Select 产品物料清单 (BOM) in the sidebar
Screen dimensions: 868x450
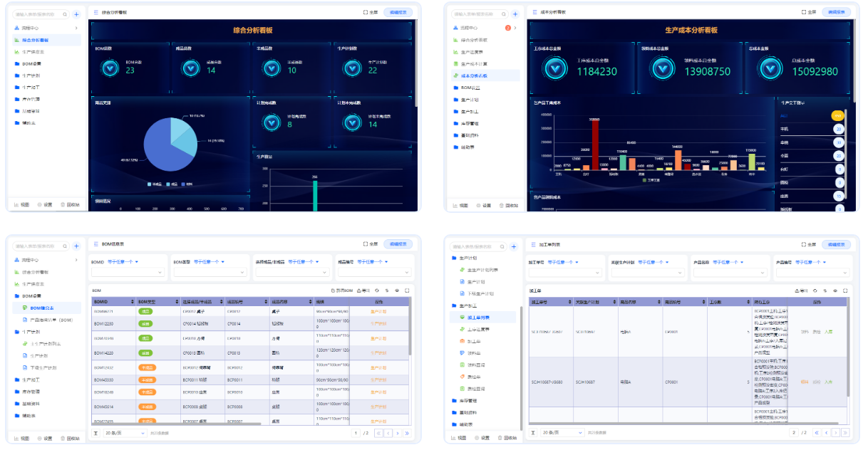(51, 320)
